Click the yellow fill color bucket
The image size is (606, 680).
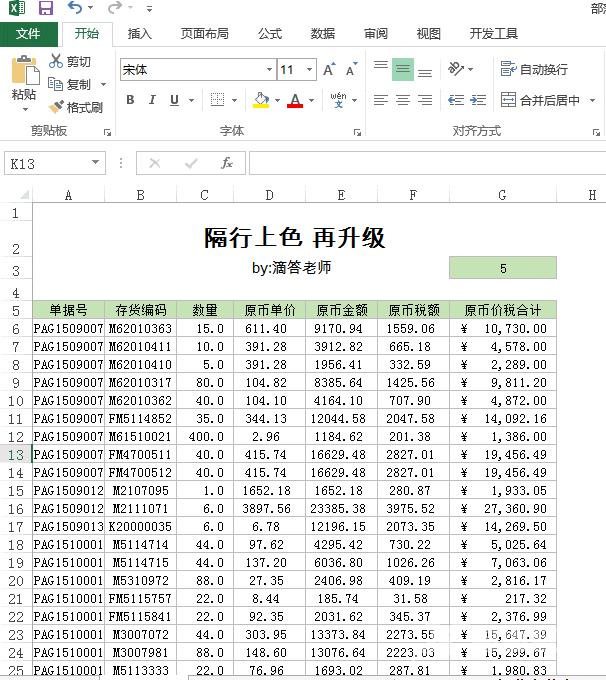260,100
